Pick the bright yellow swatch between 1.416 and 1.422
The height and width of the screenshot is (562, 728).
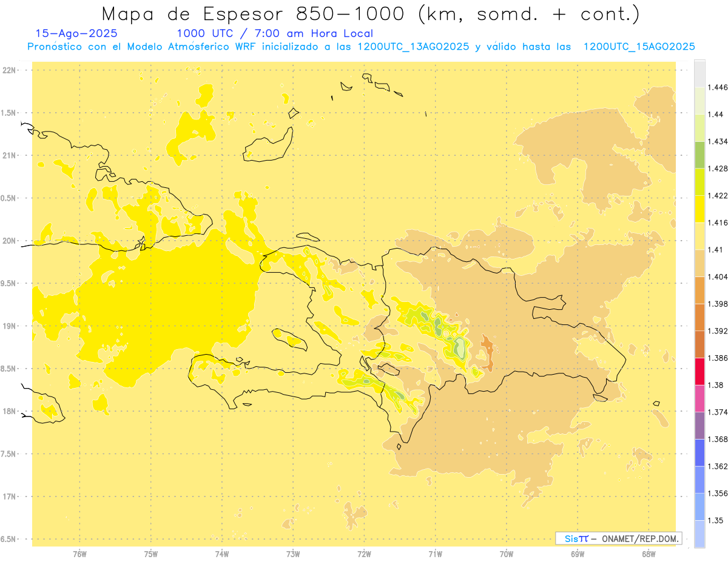pos(699,209)
